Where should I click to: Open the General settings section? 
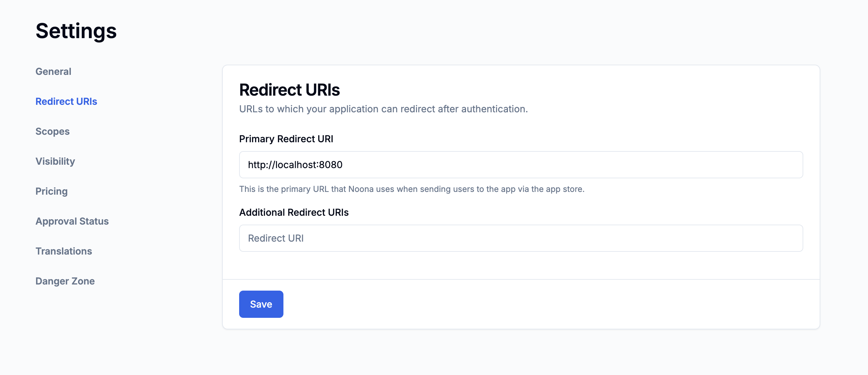(53, 71)
